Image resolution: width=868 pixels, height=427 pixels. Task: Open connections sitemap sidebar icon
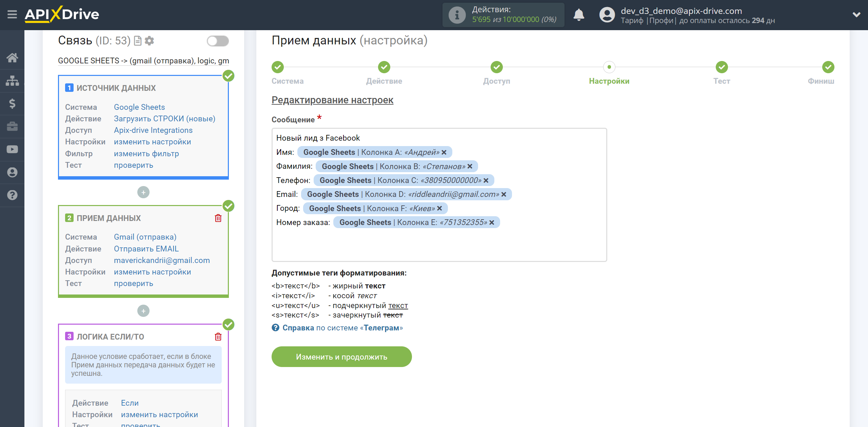(12, 81)
